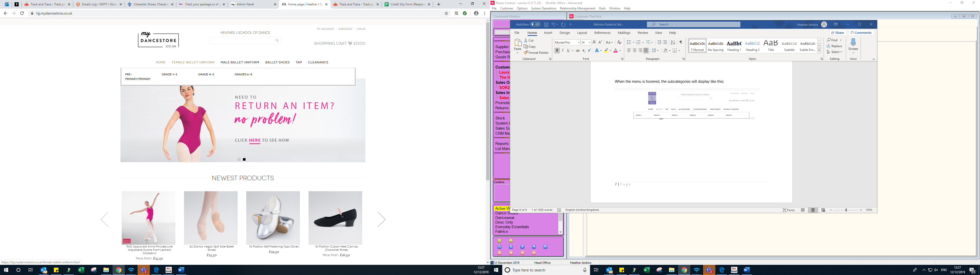This screenshot has width=980, height=275.
Task: Click the Sort A-Z icon
Action: coord(673,43)
